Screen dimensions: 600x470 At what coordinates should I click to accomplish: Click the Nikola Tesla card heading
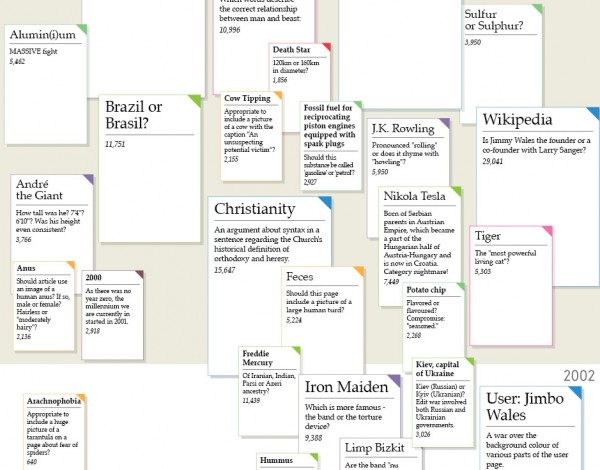point(414,196)
